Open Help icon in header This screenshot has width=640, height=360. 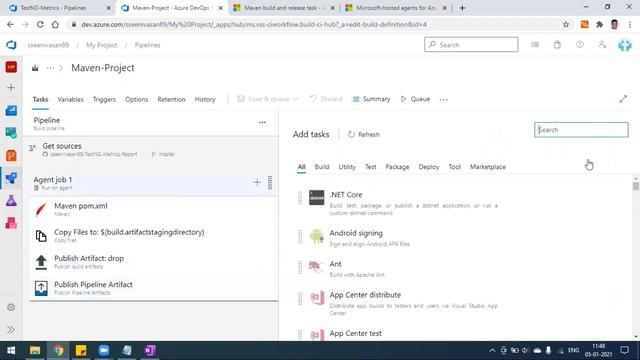(580, 44)
